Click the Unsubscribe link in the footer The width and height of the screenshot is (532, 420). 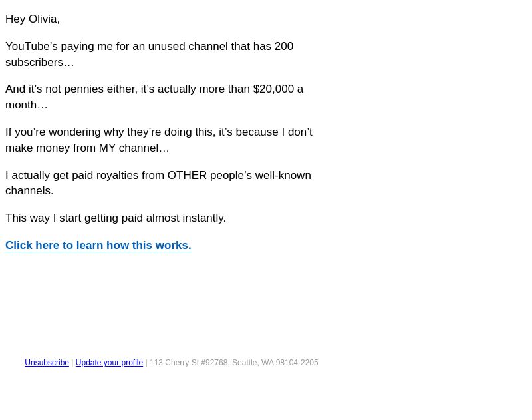[x=47, y=363]
